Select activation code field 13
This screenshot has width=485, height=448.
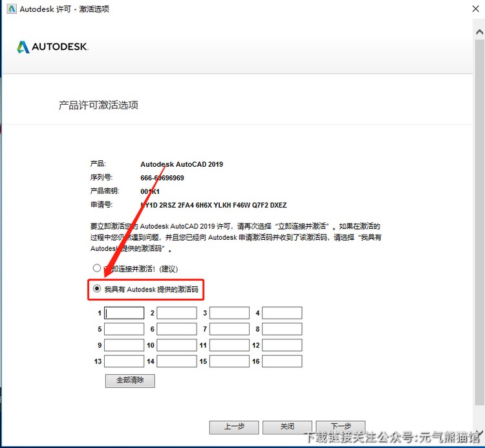tap(124, 361)
